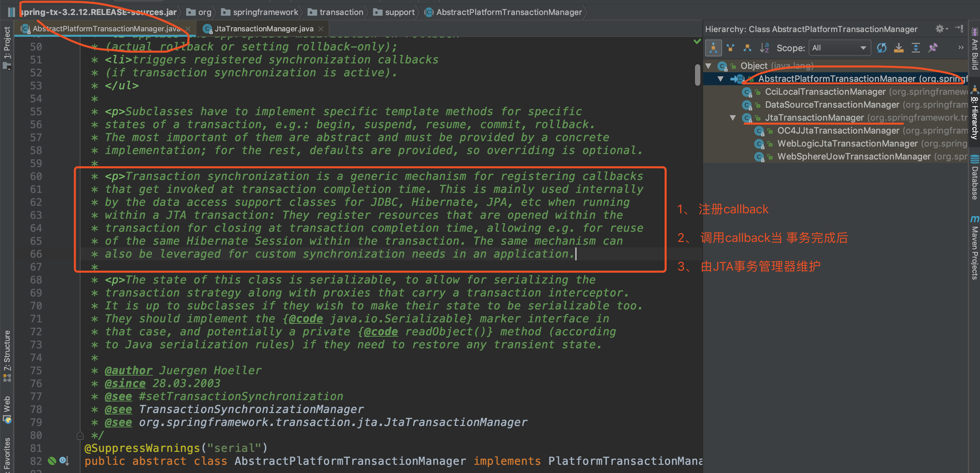Switch to subtypes hierarchy view
Screen dimensions: 980x473
click(x=747, y=48)
